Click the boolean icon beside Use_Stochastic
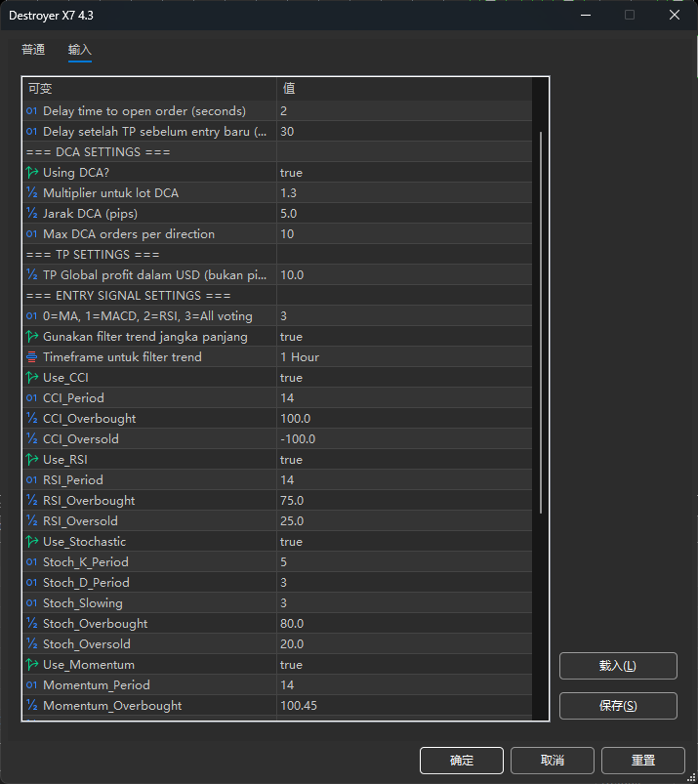The width and height of the screenshot is (698, 784). pos(32,542)
